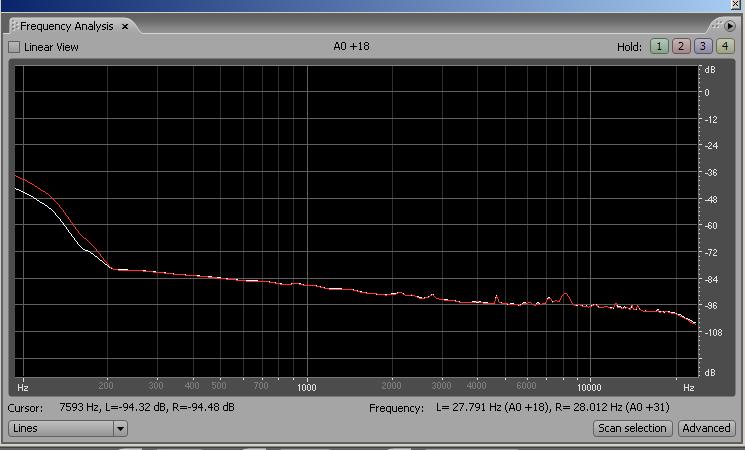Click the 1000 Hz axis label
The height and width of the screenshot is (450, 745).
(306, 387)
